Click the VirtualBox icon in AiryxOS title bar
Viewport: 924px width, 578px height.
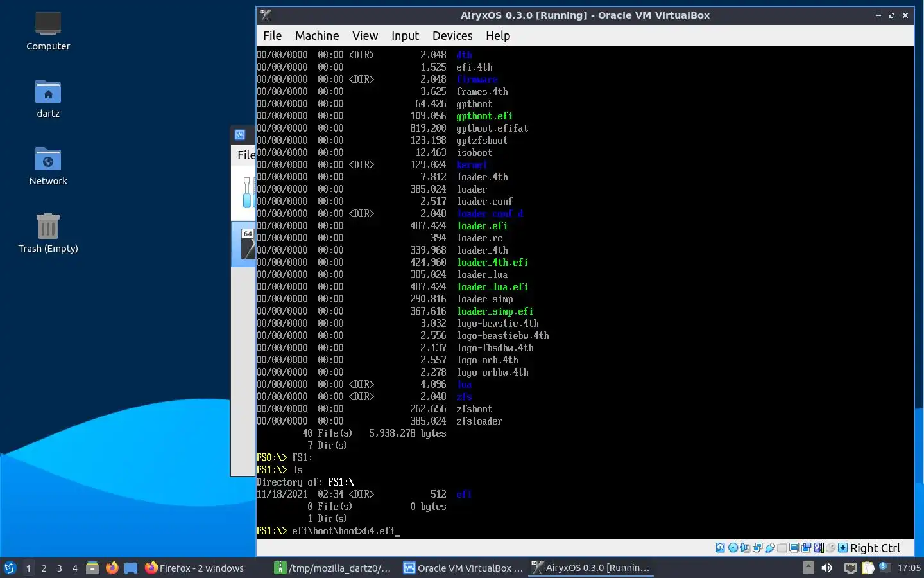click(x=266, y=15)
